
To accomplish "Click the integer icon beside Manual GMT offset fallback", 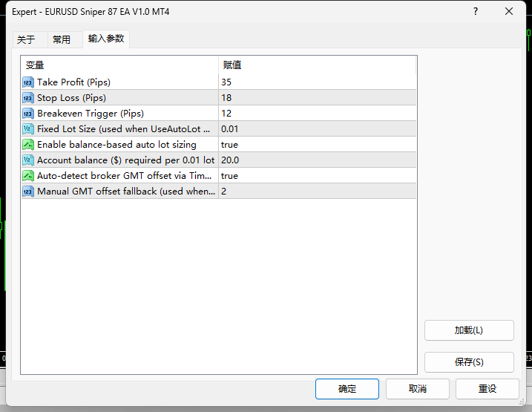I will pyautogui.click(x=28, y=192).
